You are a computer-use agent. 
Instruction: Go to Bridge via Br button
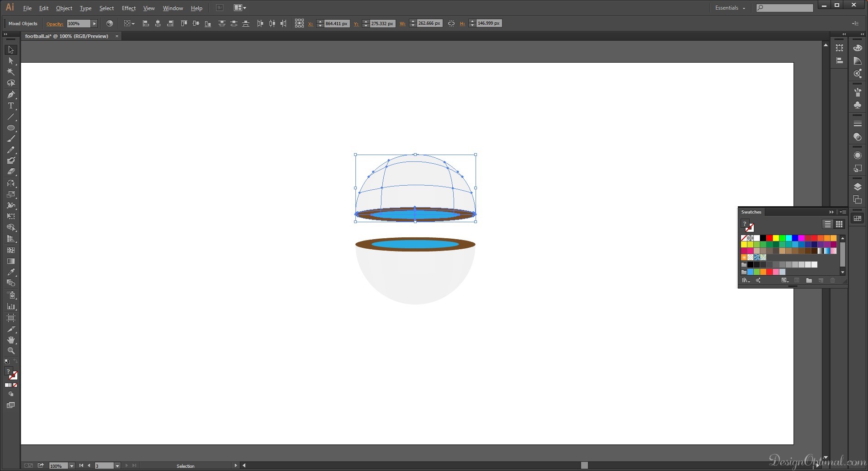219,8
